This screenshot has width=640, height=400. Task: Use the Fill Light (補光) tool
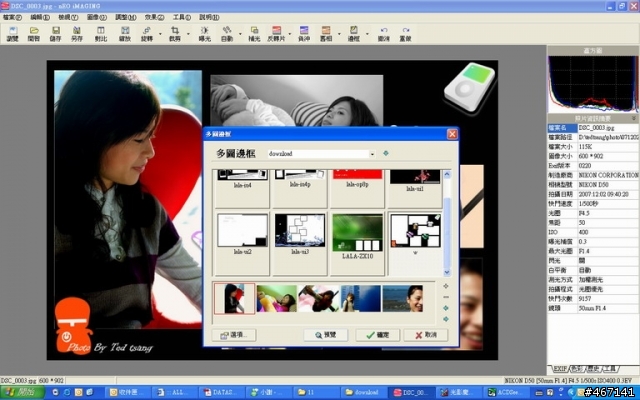pos(254,34)
